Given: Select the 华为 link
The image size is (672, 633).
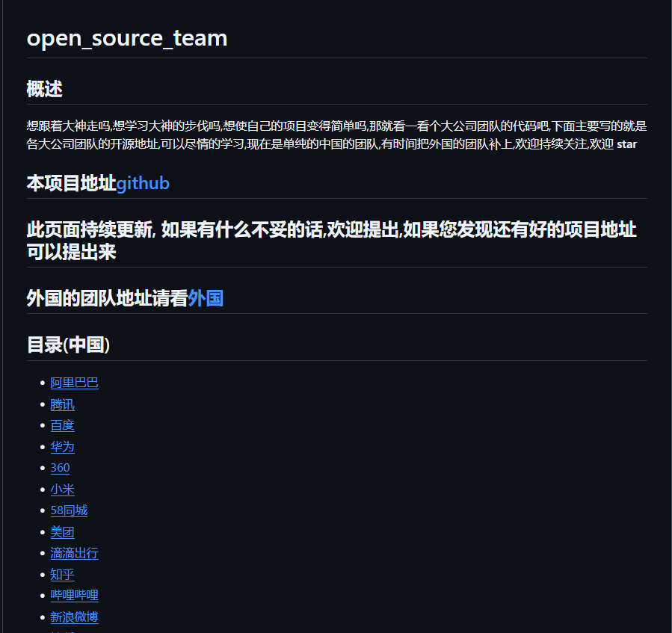Looking at the screenshot, I should 63,447.
